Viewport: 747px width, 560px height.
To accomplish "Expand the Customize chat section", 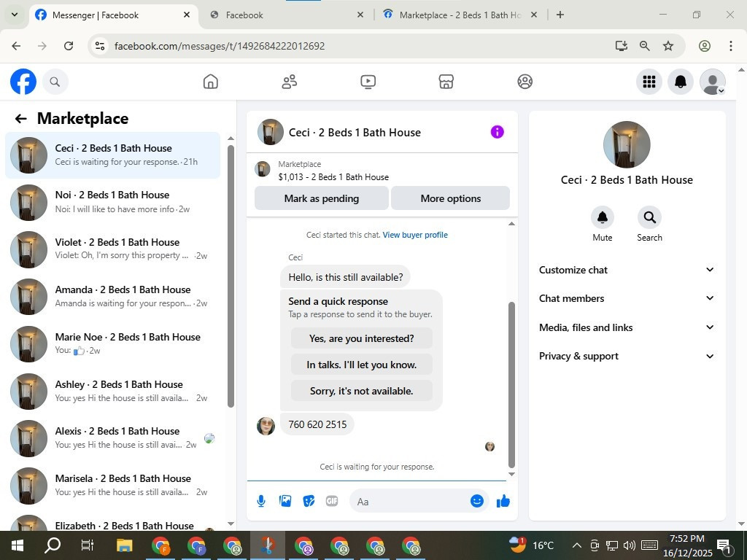I will [627, 270].
